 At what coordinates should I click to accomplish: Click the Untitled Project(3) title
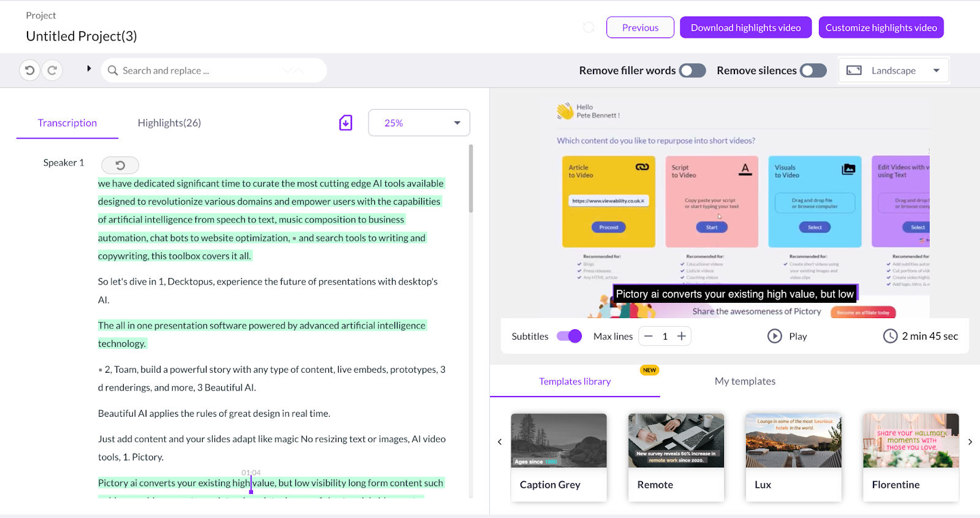click(x=81, y=36)
